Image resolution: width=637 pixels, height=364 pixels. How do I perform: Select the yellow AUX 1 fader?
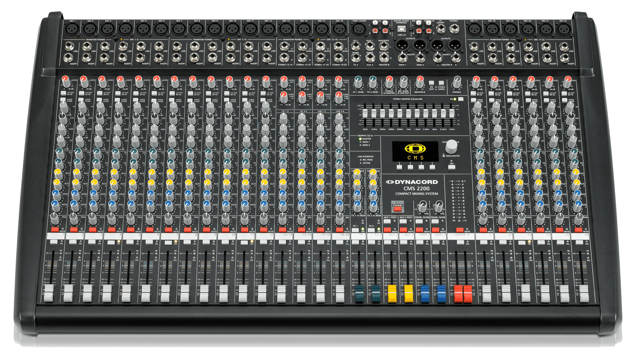click(x=392, y=293)
